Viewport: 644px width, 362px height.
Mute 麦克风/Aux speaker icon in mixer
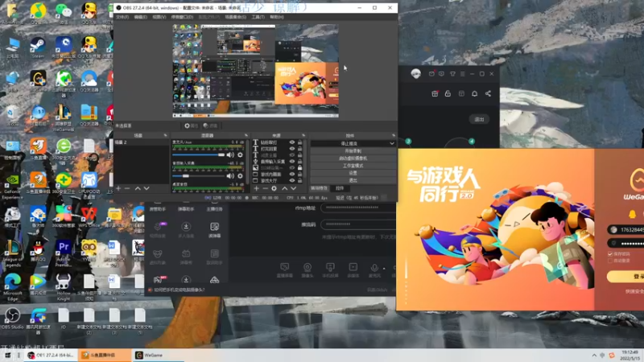click(x=230, y=154)
